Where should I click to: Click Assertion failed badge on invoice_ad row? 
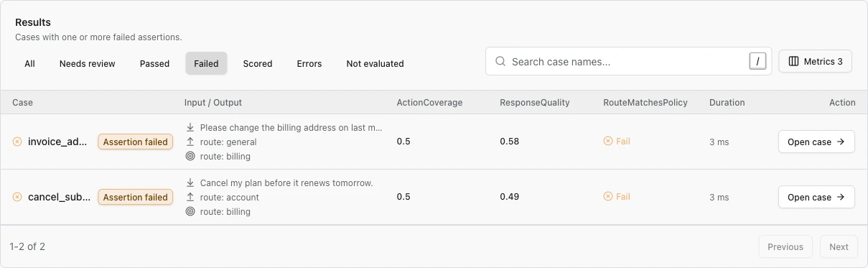pos(136,142)
